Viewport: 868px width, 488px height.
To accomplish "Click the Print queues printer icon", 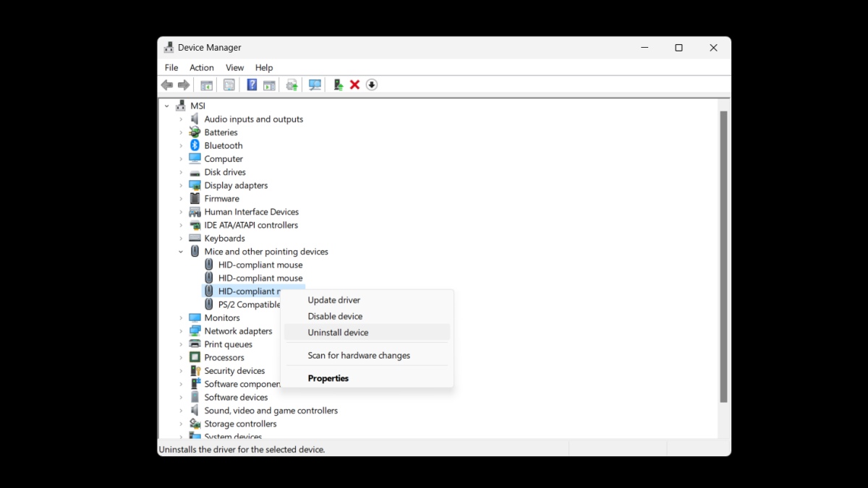I will pyautogui.click(x=195, y=344).
